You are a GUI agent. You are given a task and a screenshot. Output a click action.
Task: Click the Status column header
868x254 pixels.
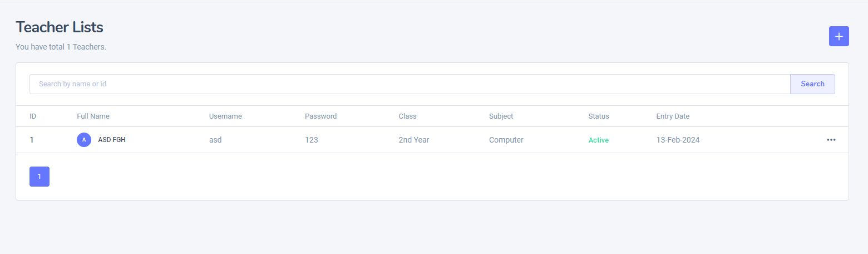599,116
